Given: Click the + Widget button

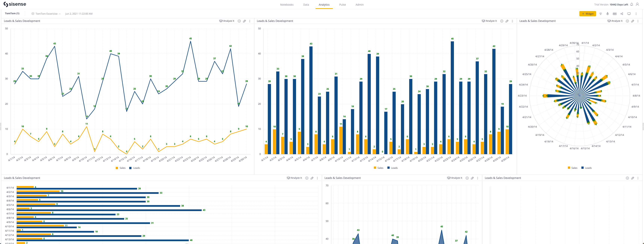Looking at the screenshot, I should point(587,14).
